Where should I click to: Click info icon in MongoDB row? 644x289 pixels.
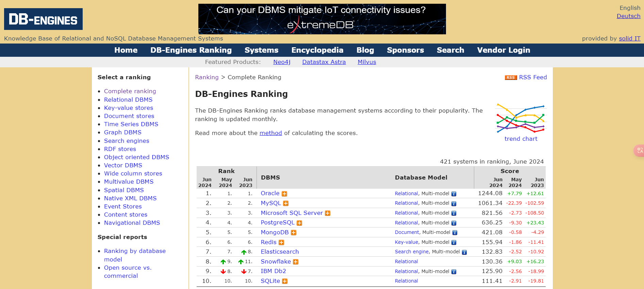click(x=455, y=233)
